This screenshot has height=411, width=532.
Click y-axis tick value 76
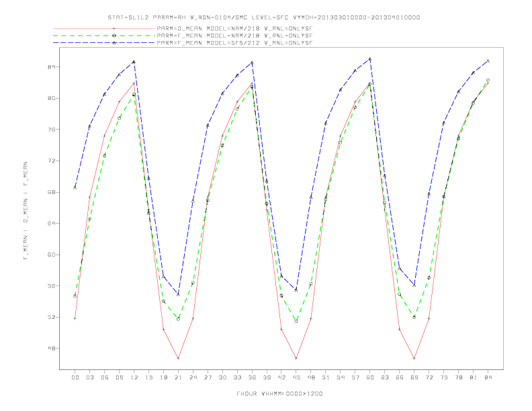tap(51, 130)
